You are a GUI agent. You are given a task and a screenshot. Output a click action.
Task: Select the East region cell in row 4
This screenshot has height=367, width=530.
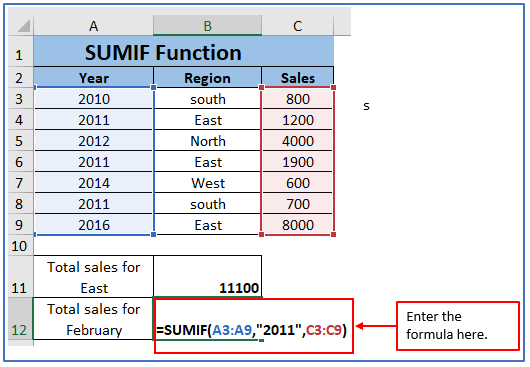[208, 119]
